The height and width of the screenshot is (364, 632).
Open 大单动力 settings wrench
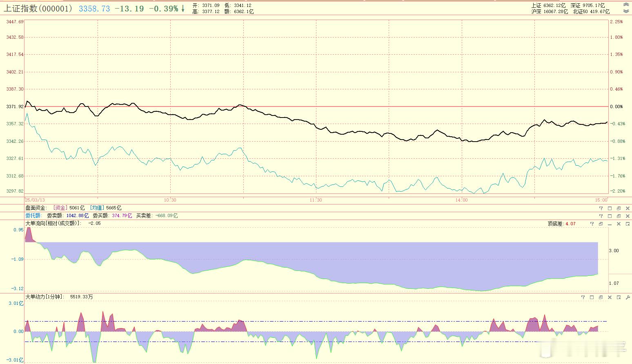pyautogui.click(x=628, y=297)
